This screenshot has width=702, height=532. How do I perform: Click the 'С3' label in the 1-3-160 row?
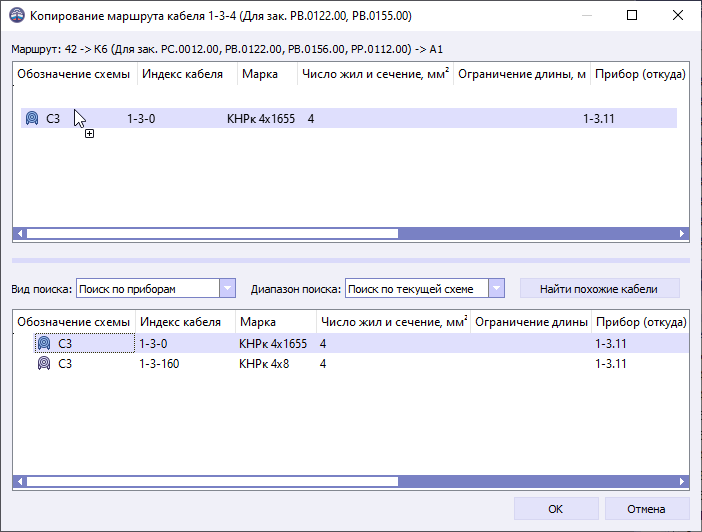(x=65, y=364)
